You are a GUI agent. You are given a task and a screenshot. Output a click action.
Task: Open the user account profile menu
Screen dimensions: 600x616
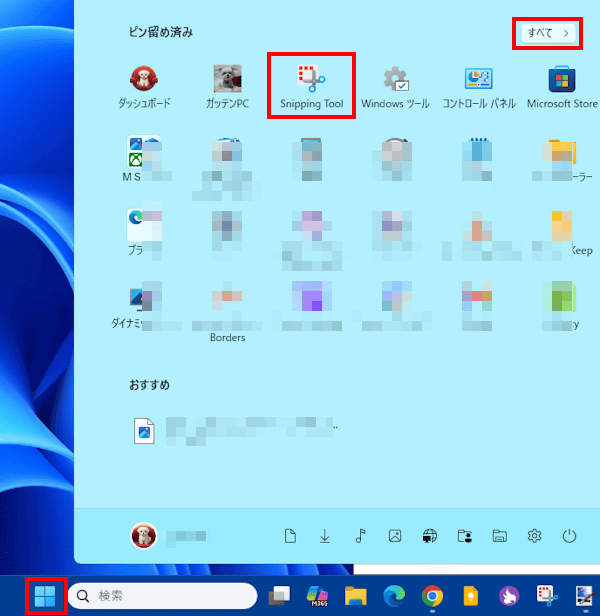click(144, 536)
